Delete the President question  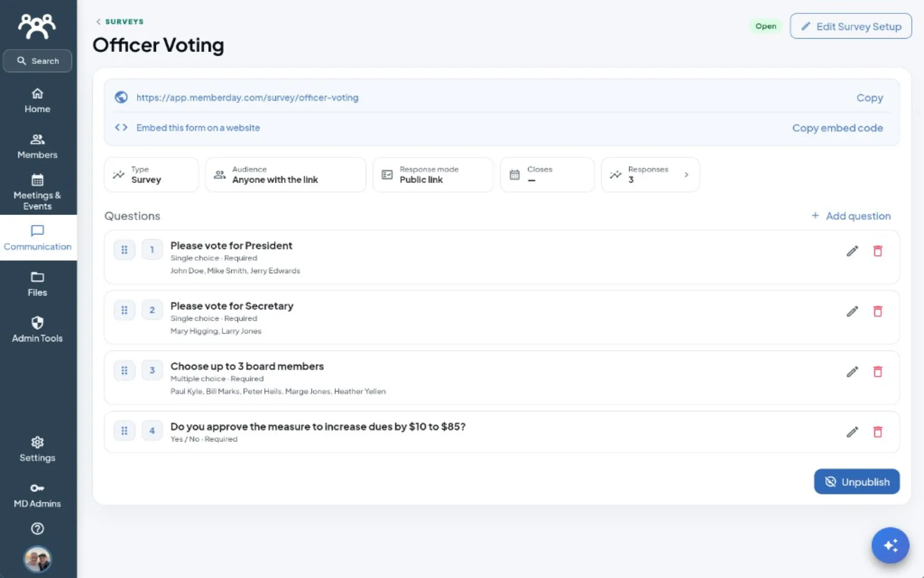(x=878, y=251)
